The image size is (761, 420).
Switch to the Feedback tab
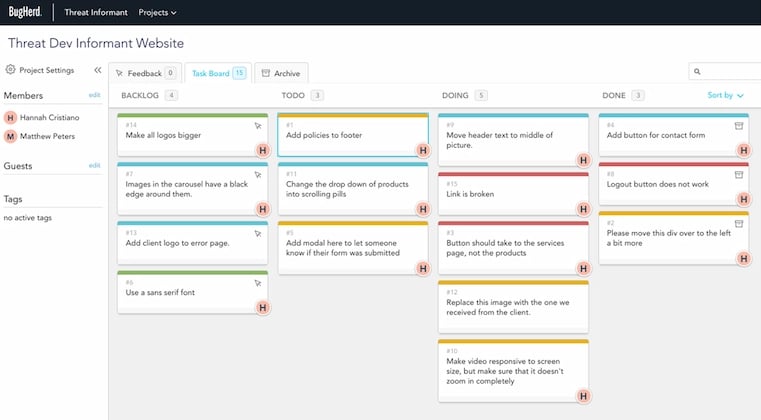(144, 73)
